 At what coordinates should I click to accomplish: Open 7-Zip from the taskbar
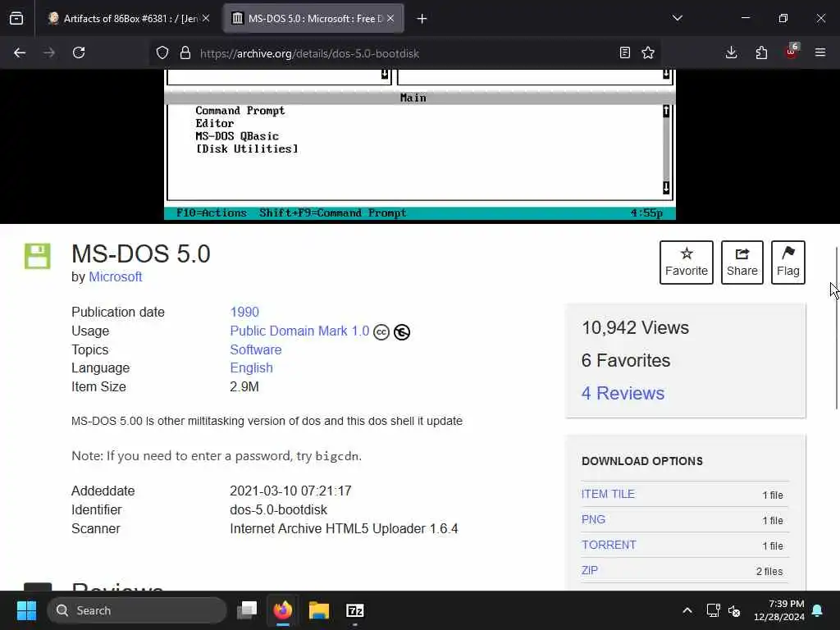click(354, 610)
